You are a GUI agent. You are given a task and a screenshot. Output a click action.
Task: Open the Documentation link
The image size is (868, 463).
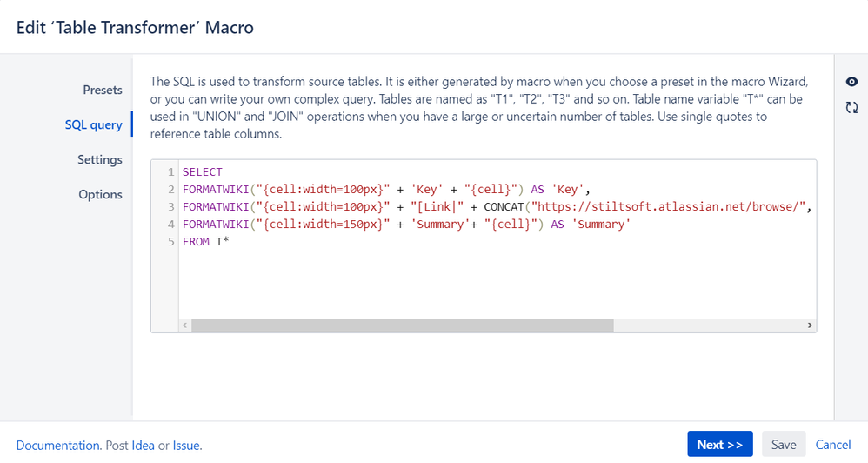(x=58, y=446)
